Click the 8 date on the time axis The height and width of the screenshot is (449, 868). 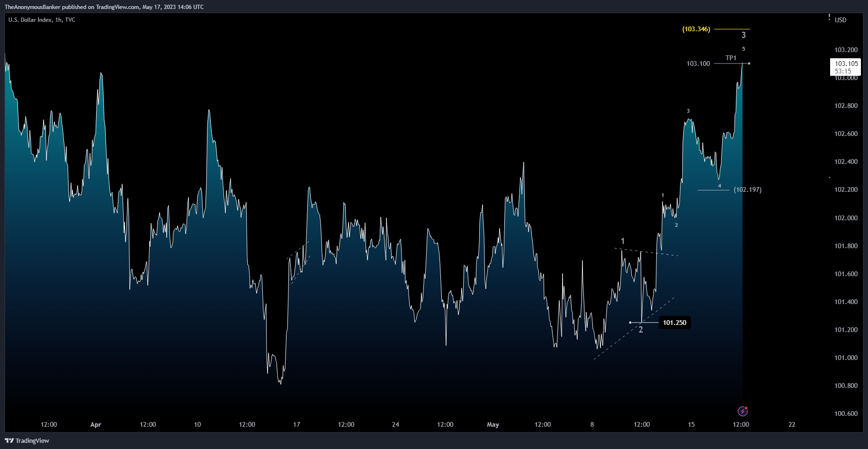point(592,424)
